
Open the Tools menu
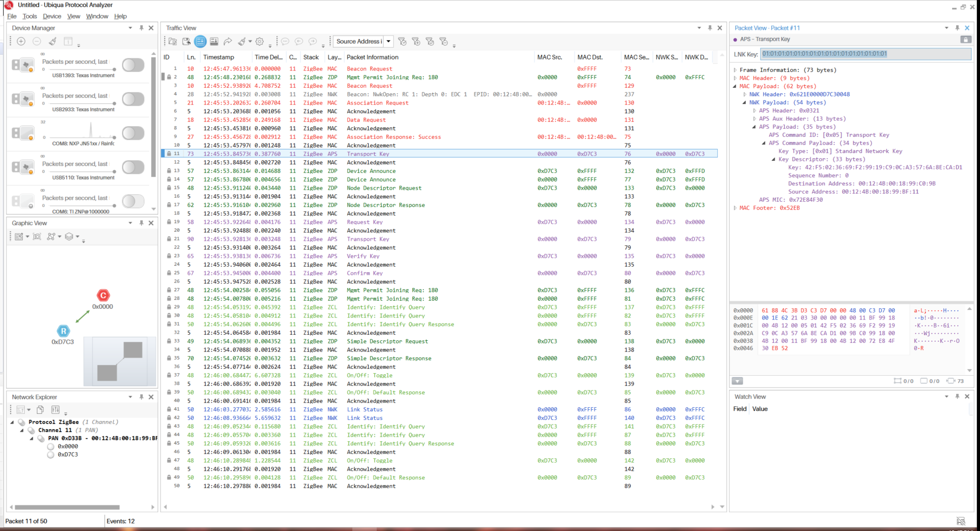29,16
